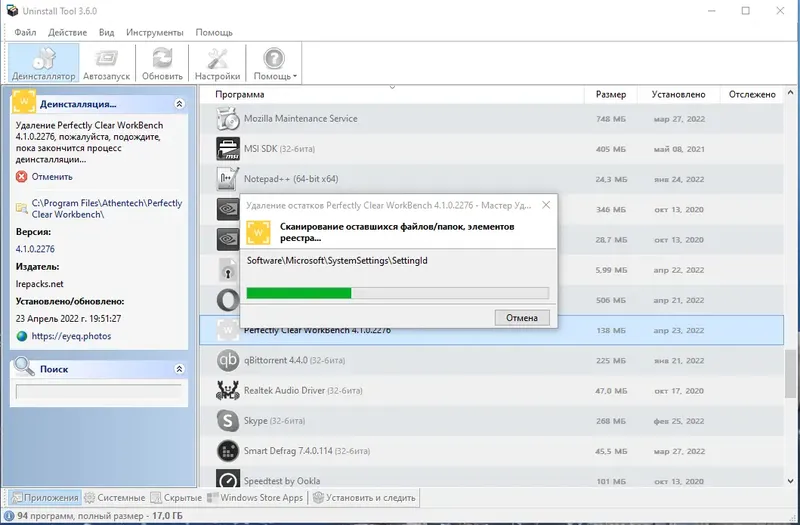The image size is (800, 525).
Task: Open the C:\Program Files\Athentech path link
Action: [x=107, y=209]
